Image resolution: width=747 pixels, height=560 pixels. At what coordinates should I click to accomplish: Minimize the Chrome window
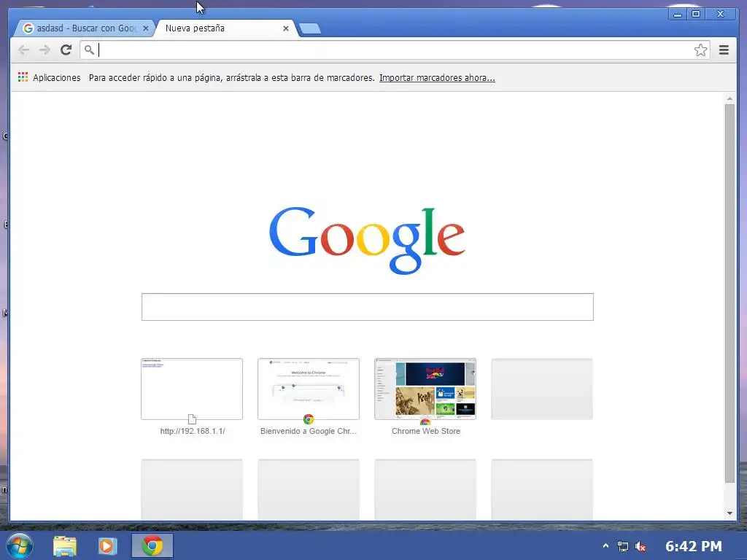678,15
